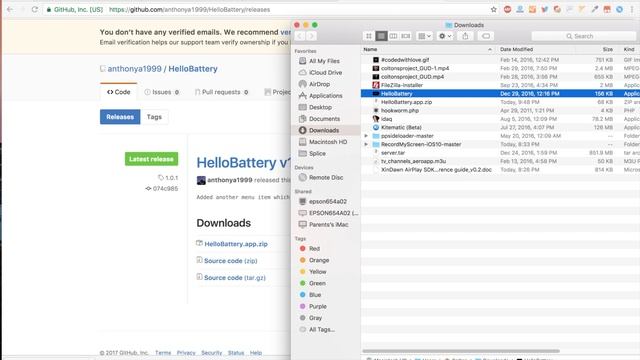640x360 pixels.
Task: Switch Finder to column view
Action: [x=393, y=36]
